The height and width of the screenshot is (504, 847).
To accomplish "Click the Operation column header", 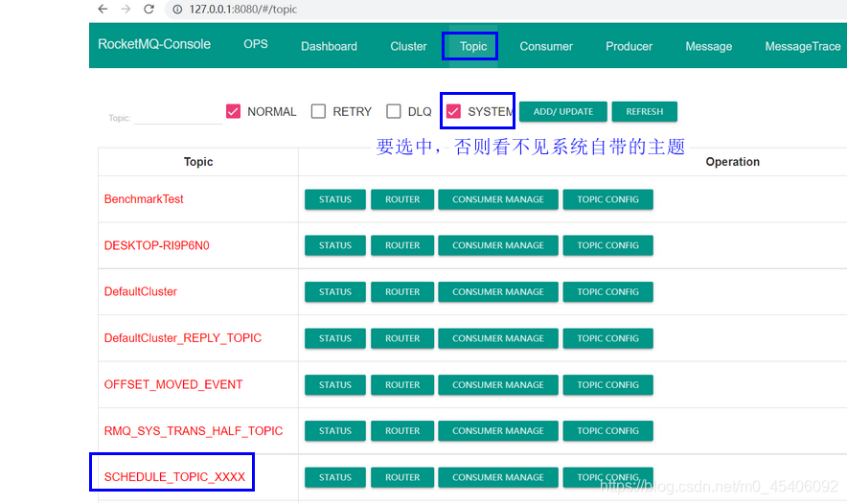I will 732,162.
